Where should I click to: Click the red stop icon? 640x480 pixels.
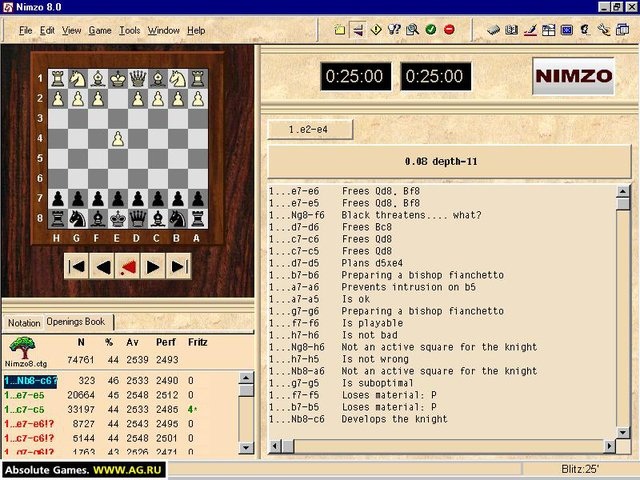coord(449,29)
